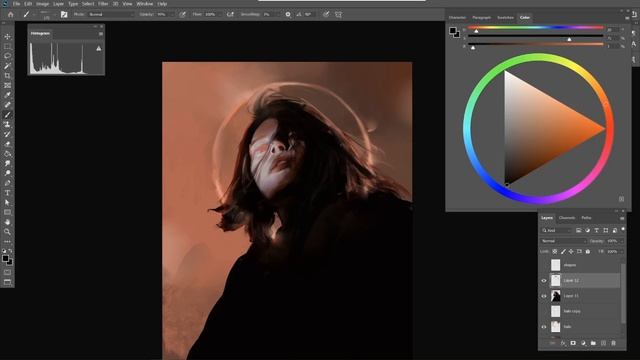Select the Eraser tool
This screenshot has width=640, height=360.
tap(7, 144)
